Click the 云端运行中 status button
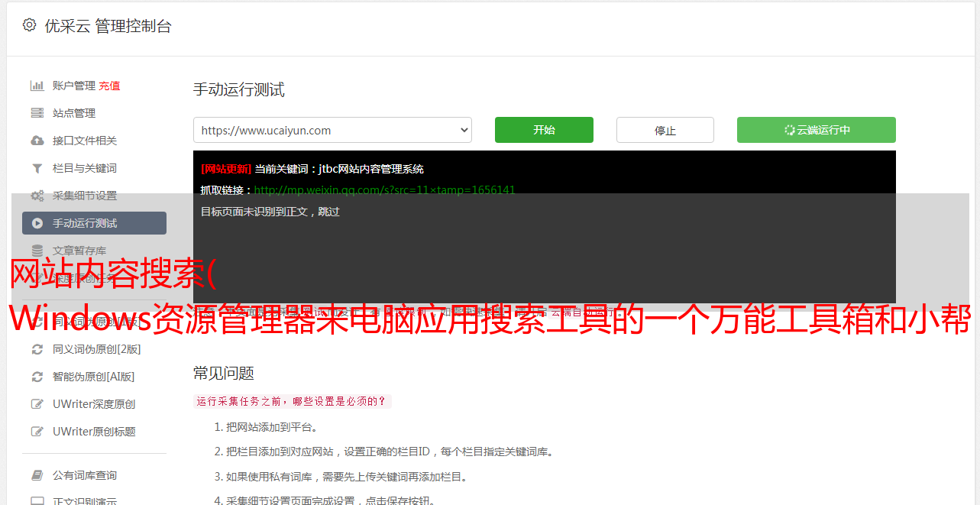 click(x=817, y=130)
